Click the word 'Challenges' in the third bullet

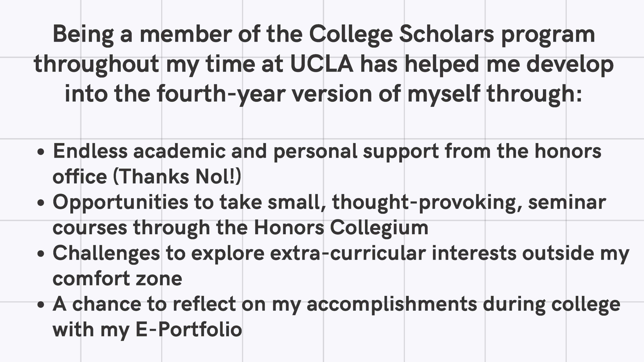106,254
